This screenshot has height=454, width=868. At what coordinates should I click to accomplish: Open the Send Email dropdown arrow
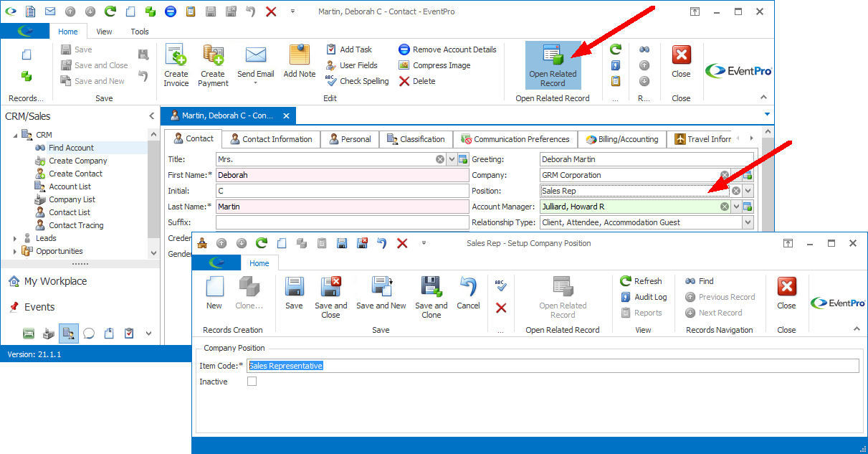[x=256, y=83]
